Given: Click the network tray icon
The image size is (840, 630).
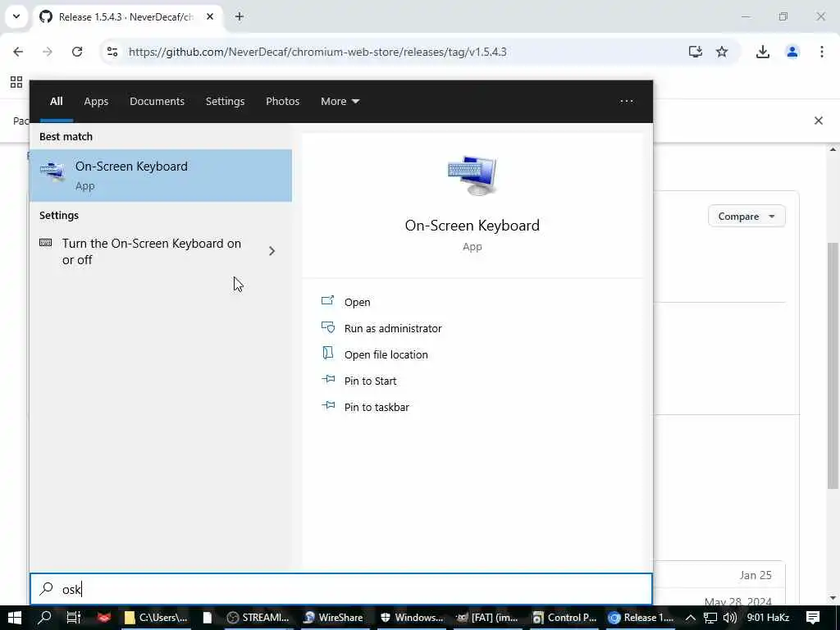Looking at the screenshot, I should (710, 617).
